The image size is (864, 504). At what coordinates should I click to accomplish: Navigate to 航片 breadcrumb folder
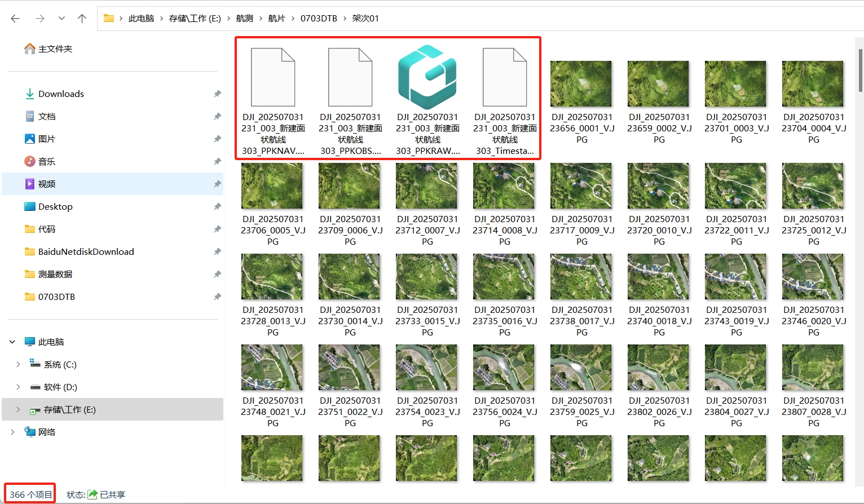coord(276,18)
